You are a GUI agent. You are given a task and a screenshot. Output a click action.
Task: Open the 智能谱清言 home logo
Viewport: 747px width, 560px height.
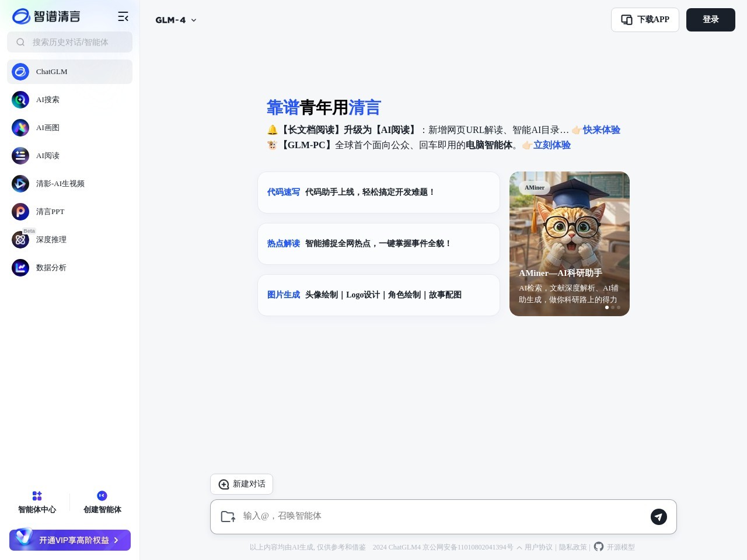point(46,16)
